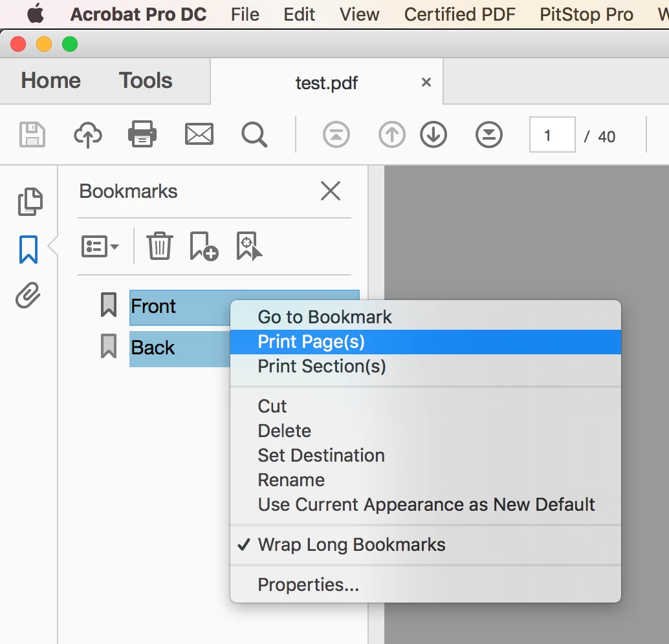Select the test.pdf document tab
Screen dimensions: 669x644
pyautogui.click(x=327, y=83)
